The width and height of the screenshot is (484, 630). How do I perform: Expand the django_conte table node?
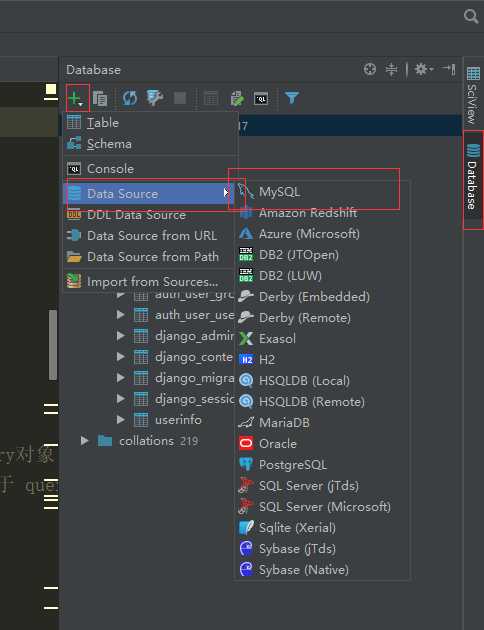120,356
